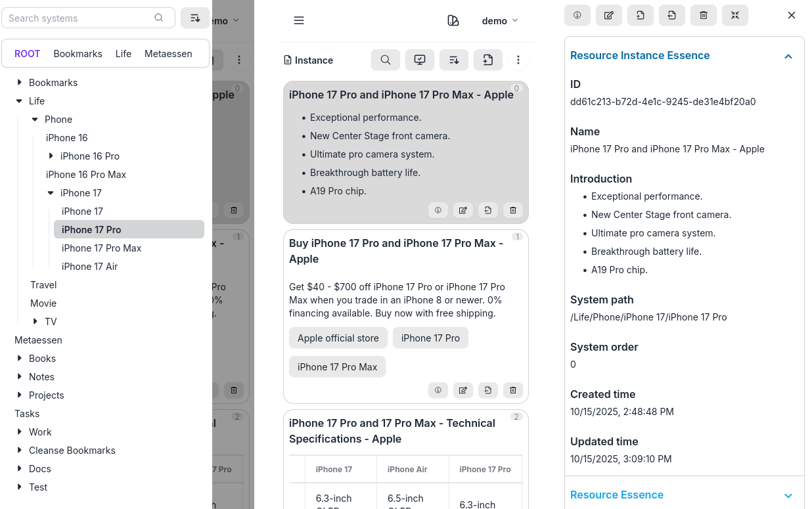The image size is (812, 509).
Task: Click the Apple official store tag
Action: click(338, 338)
